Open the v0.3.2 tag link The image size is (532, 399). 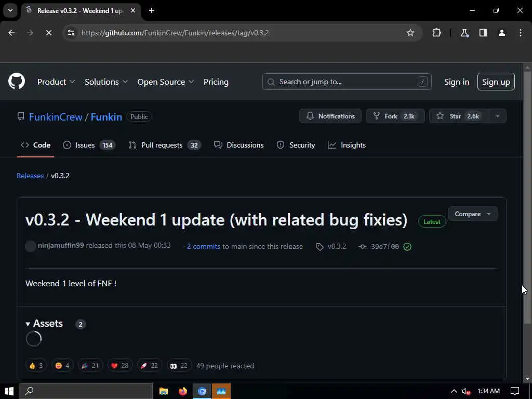(337, 247)
